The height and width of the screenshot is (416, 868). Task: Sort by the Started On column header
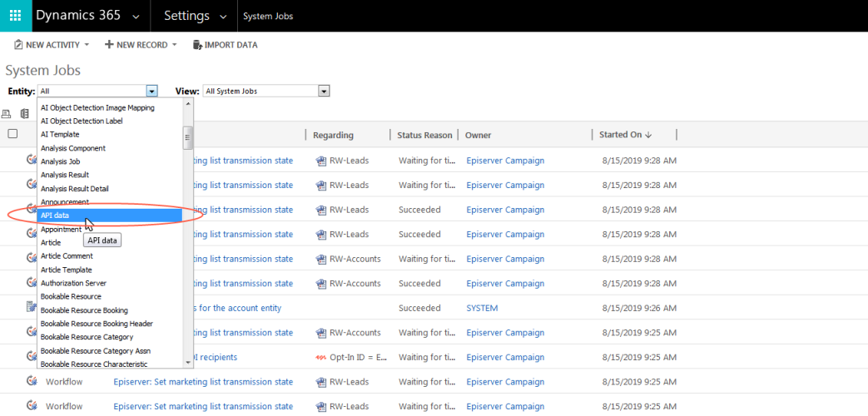click(x=625, y=135)
